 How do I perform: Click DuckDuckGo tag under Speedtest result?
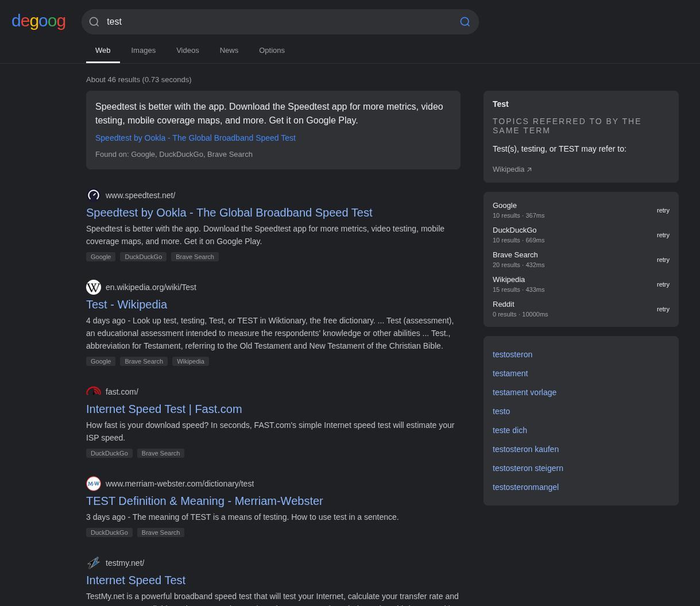[x=144, y=257]
